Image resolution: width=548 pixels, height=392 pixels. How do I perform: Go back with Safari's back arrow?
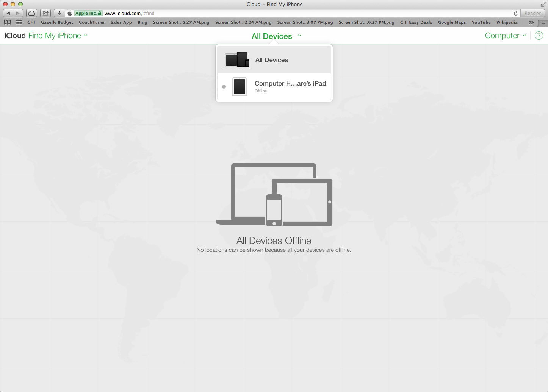(x=8, y=13)
